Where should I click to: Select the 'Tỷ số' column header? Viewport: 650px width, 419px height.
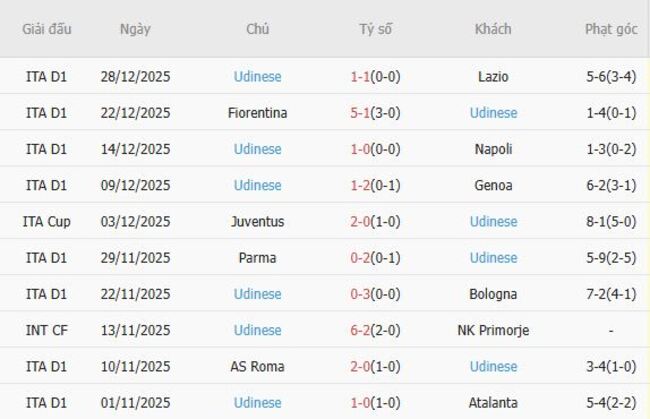click(376, 29)
